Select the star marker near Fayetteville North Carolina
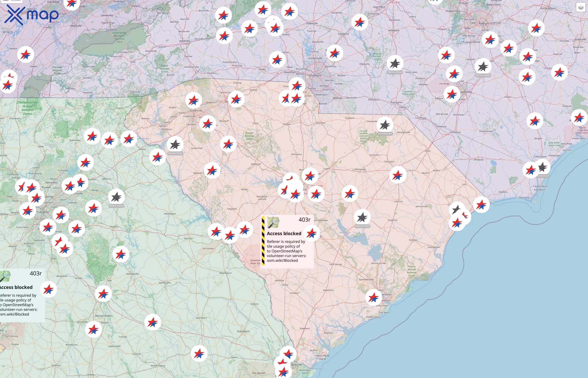588x378 pixels. [x=452, y=94]
